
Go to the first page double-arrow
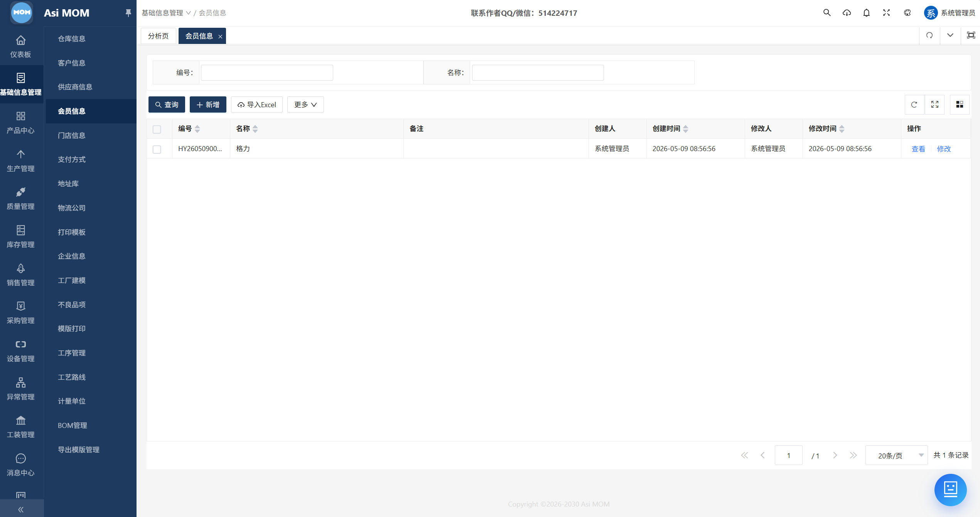pyautogui.click(x=744, y=455)
